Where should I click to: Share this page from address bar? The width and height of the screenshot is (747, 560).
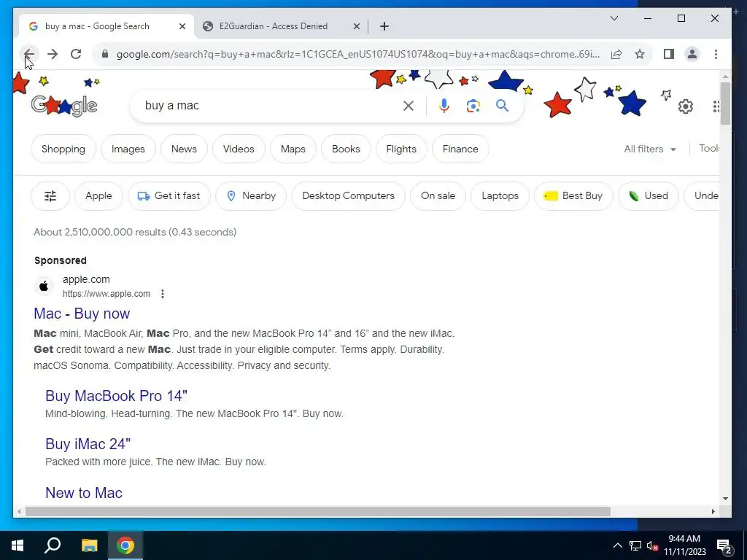[616, 54]
